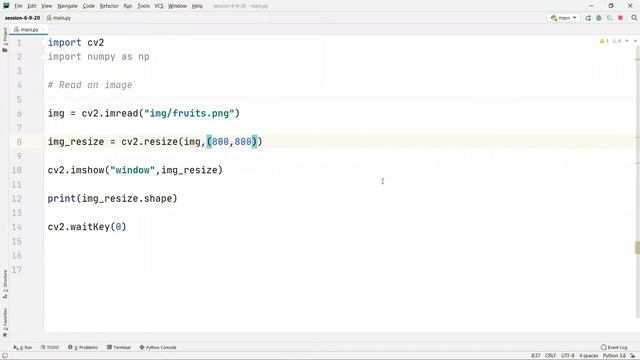Viewport: 640px width, 360px height.
Task: Open the Favorites tool window sidebar button
Action: click(x=5, y=322)
